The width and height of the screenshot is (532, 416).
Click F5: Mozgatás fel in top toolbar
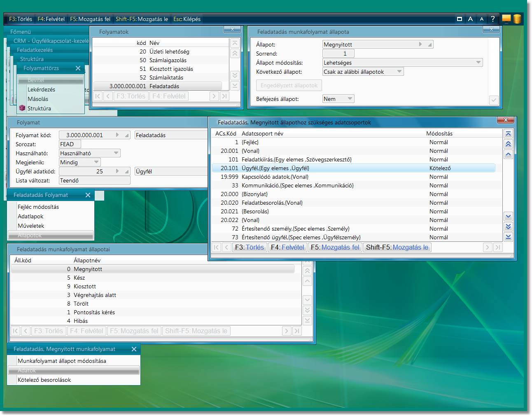[90, 19]
